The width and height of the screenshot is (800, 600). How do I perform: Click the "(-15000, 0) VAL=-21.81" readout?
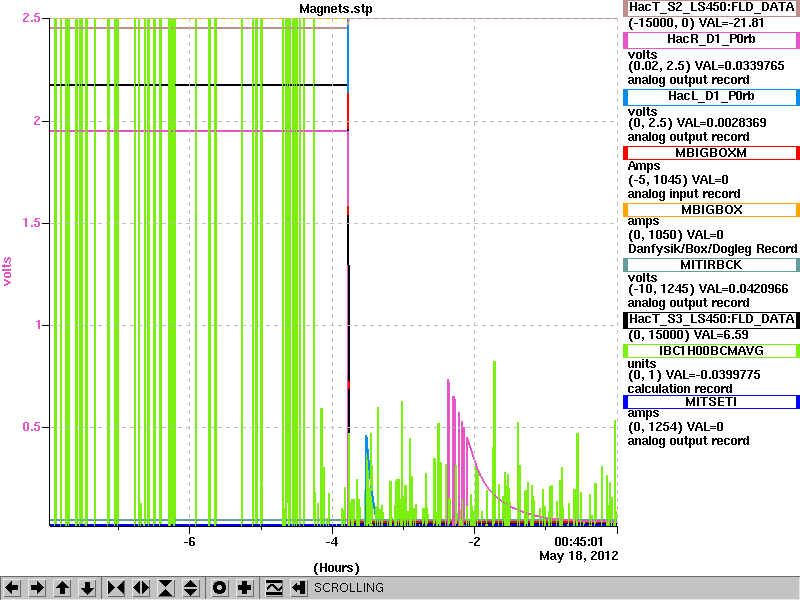point(696,23)
